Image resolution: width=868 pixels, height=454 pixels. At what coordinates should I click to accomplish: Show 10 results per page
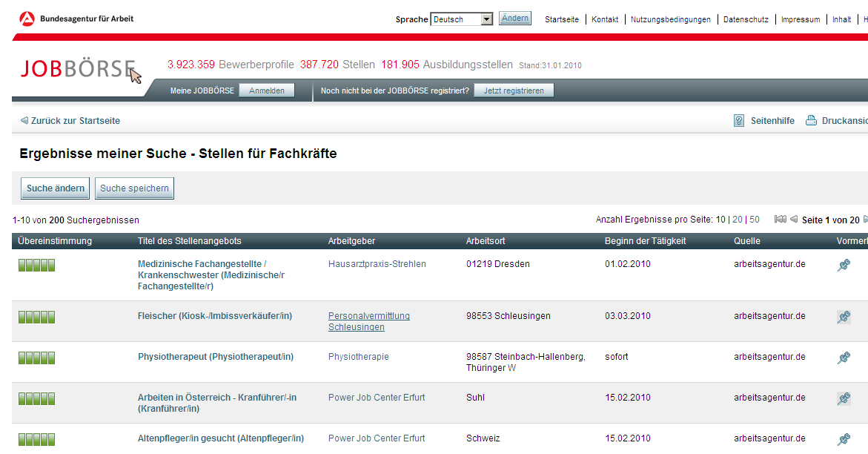tap(720, 220)
